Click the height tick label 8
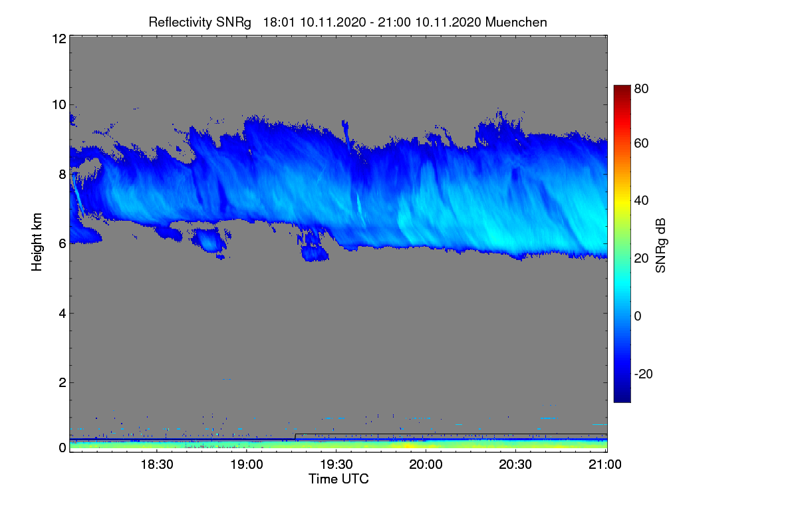The width and height of the screenshot is (798, 532). coord(62,174)
